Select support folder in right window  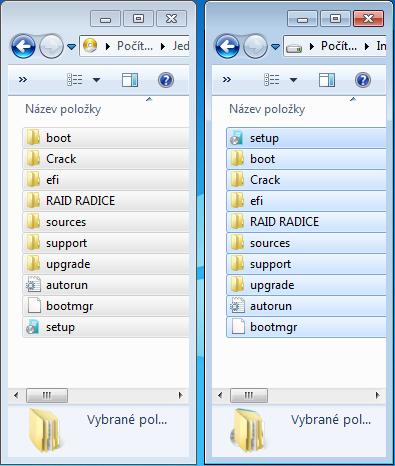[306, 264]
